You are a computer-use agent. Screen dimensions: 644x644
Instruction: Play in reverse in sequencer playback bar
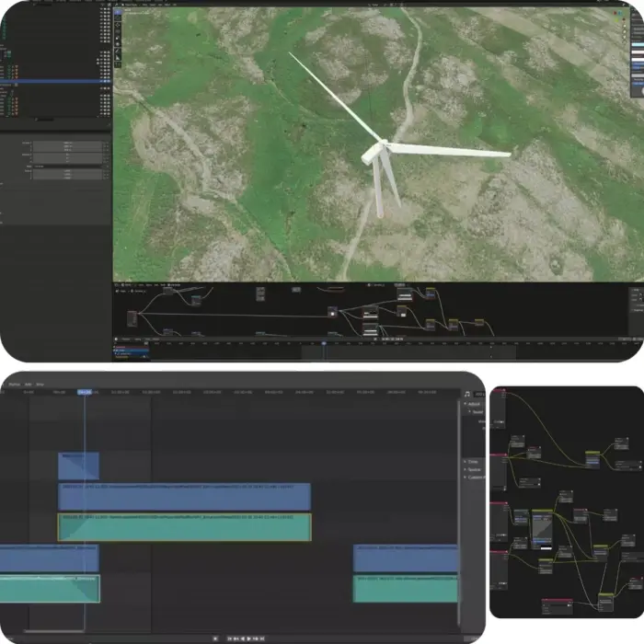(x=243, y=638)
